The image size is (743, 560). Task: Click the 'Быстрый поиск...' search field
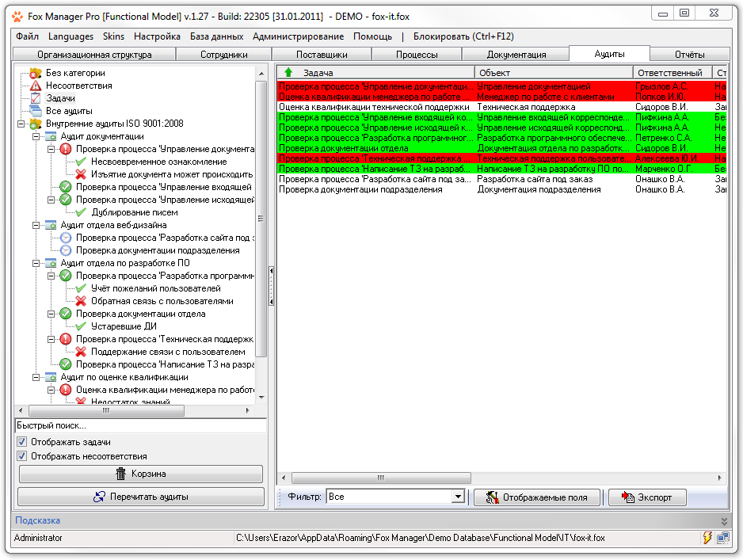(141, 425)
